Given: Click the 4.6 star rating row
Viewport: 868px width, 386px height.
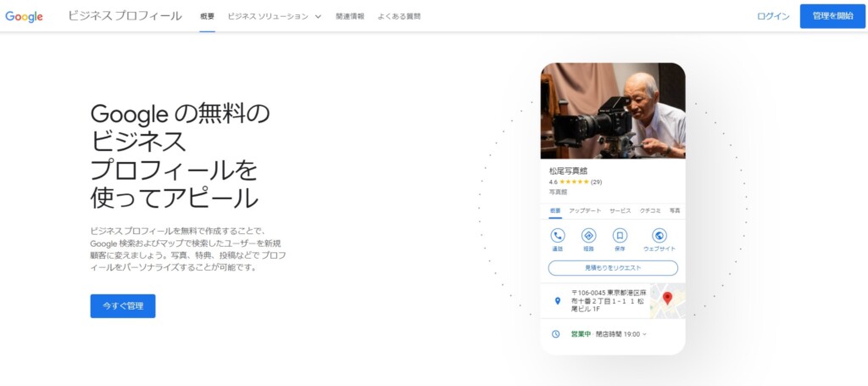Looking at the screenshot, I should click(x=576, y=182).
